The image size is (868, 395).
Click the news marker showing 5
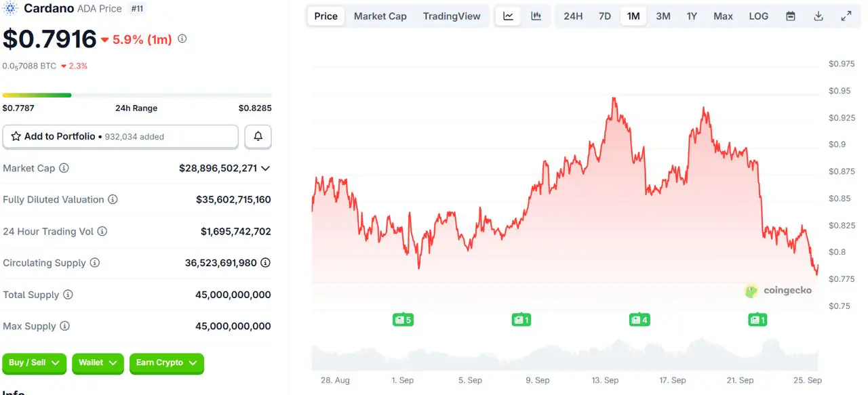(403, 320)
